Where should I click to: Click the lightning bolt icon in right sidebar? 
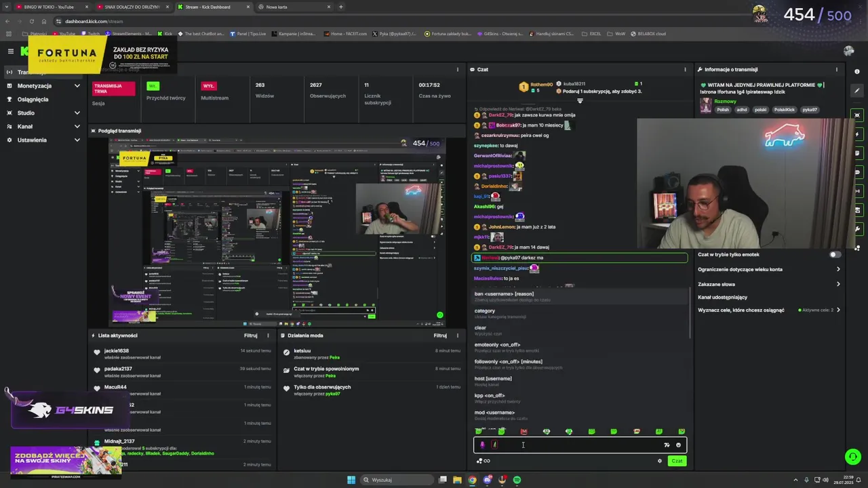pos(857,134)
